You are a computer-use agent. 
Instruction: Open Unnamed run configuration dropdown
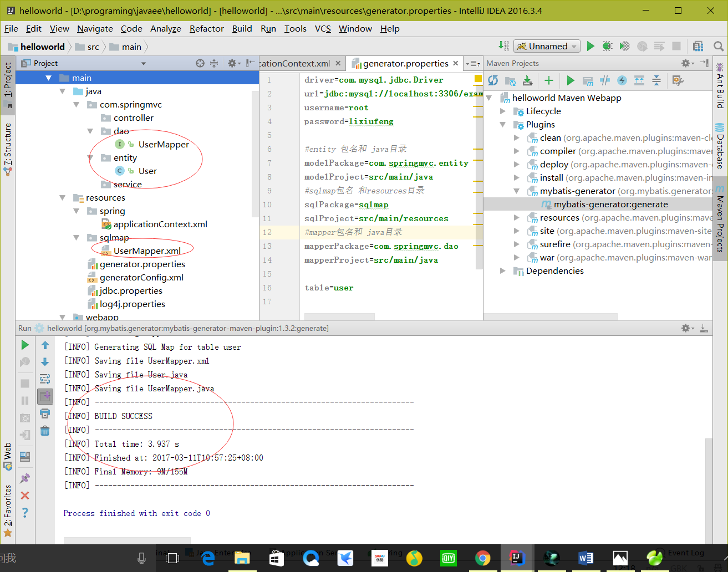(x=547, y=47)
